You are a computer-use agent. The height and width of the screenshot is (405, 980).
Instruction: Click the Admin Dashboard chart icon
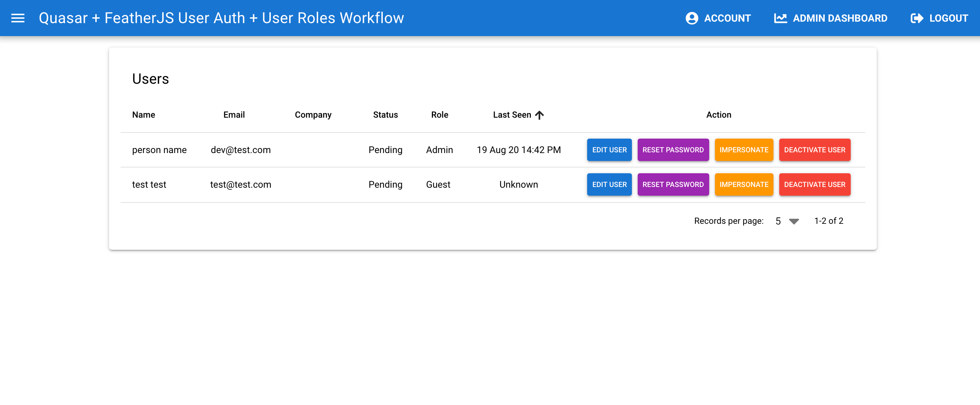[x=780, y=18]
